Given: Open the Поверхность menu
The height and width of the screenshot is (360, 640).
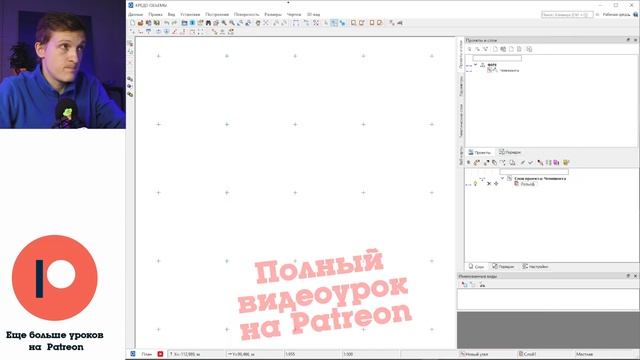Looking at the screenshot, I should coord(247,14).
